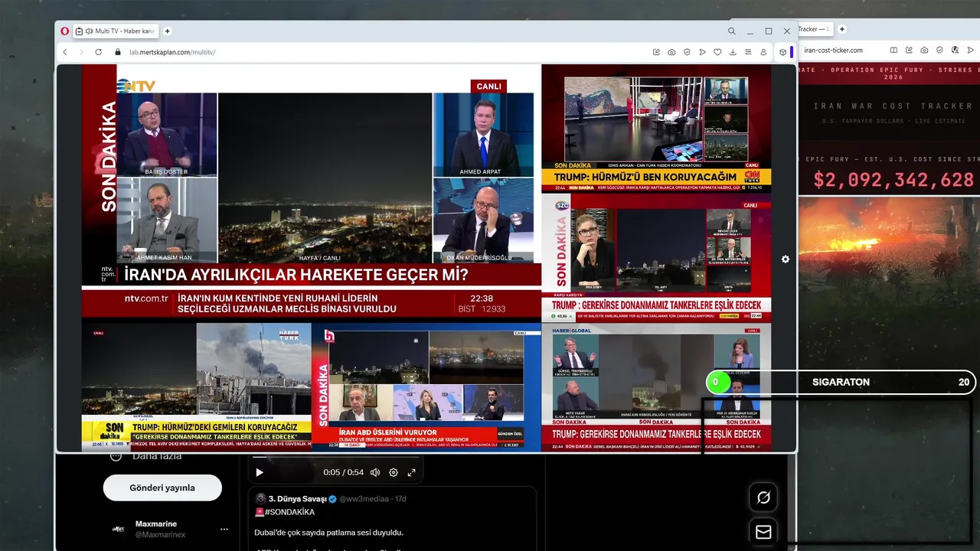980x551 pixels.
Task: Select the Sözcü TV stream tile
Action: [x=656, y=257]
